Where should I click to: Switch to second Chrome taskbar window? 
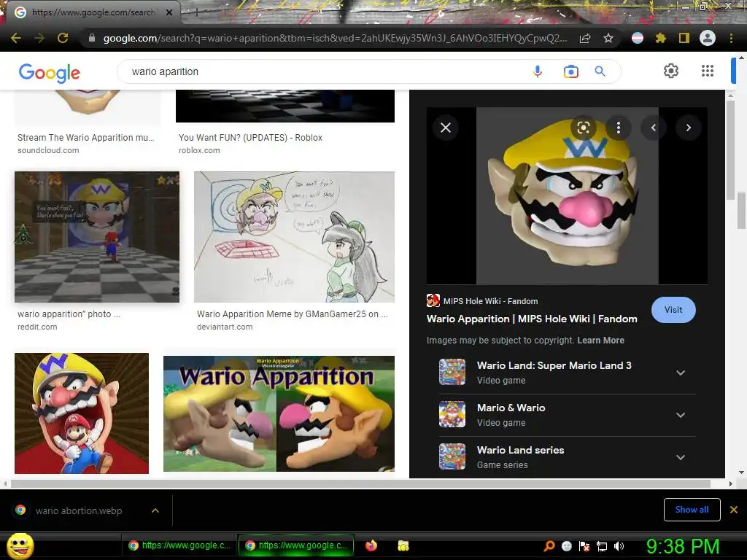pyautogui.click(x=296, y=545)
